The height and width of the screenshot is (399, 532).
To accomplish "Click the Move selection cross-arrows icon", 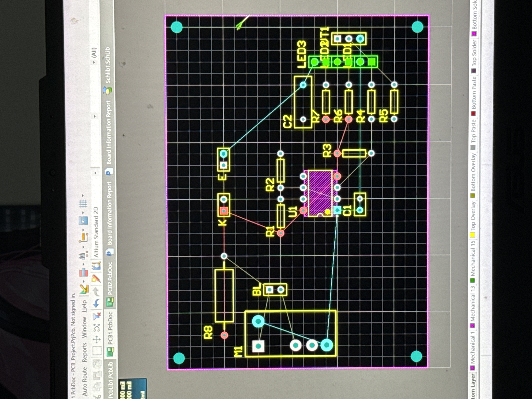I will coord(97,340).
